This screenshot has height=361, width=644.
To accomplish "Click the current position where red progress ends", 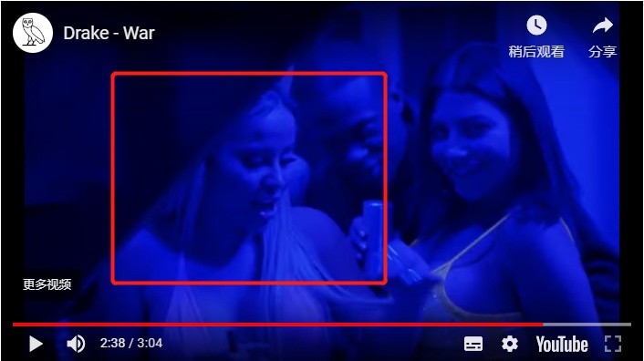I will pos(543,325).
